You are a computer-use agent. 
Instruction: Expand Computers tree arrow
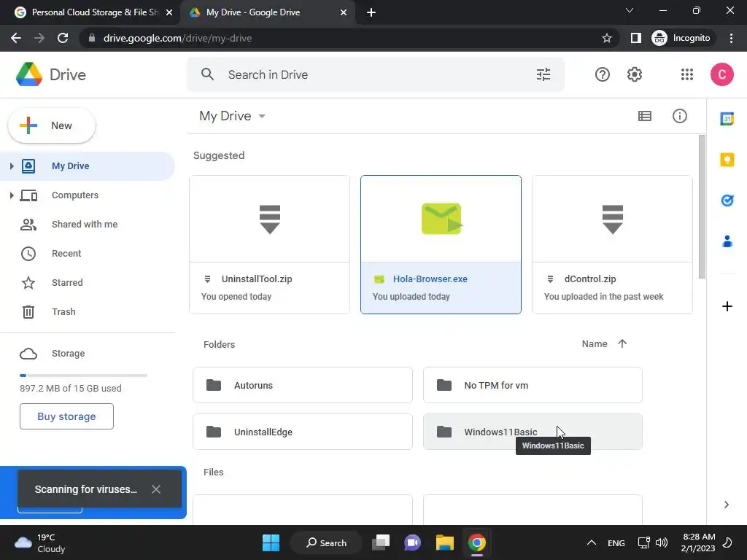pyautogui.click(x=12, y=195)
